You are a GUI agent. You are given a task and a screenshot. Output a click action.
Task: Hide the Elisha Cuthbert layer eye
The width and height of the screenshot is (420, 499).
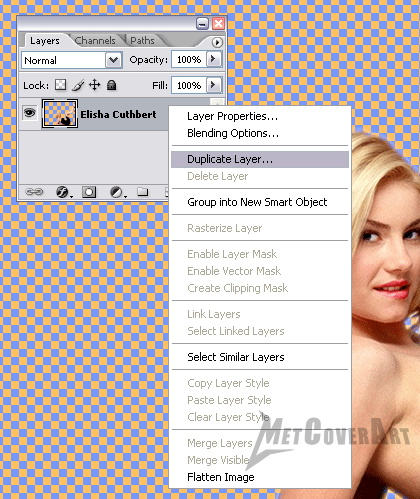[29, 113]
